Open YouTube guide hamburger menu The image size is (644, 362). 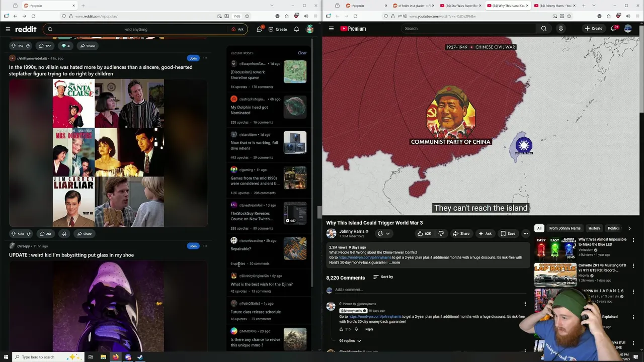click(331, 29)
